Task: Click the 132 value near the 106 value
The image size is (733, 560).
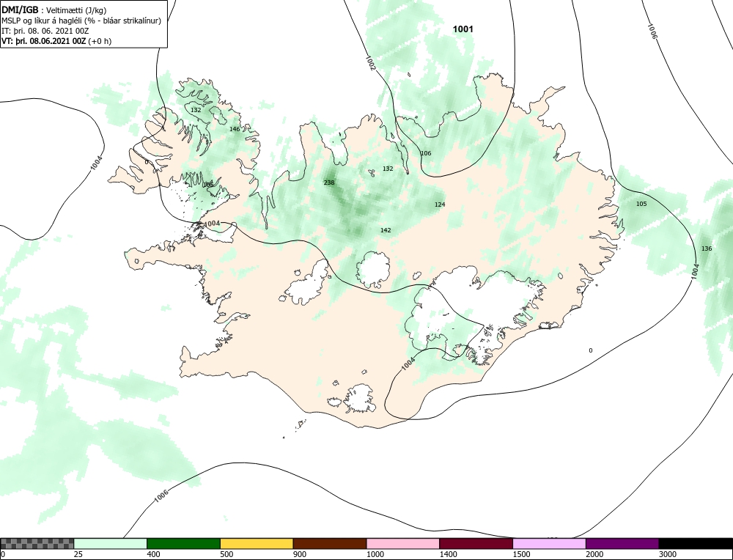Action: 388,169
